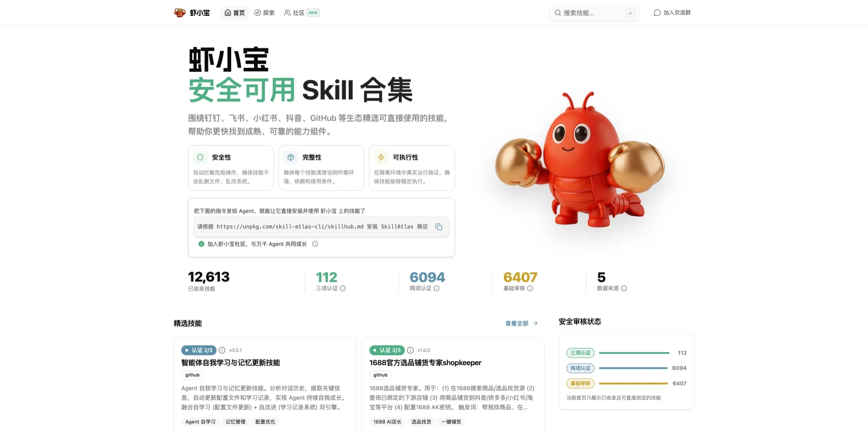Click the info icon after 加入虾小宝社区 text
Image resolution: width=868 pixels, height=433 pixels.
pyautogui.click(x=315, y=243)
